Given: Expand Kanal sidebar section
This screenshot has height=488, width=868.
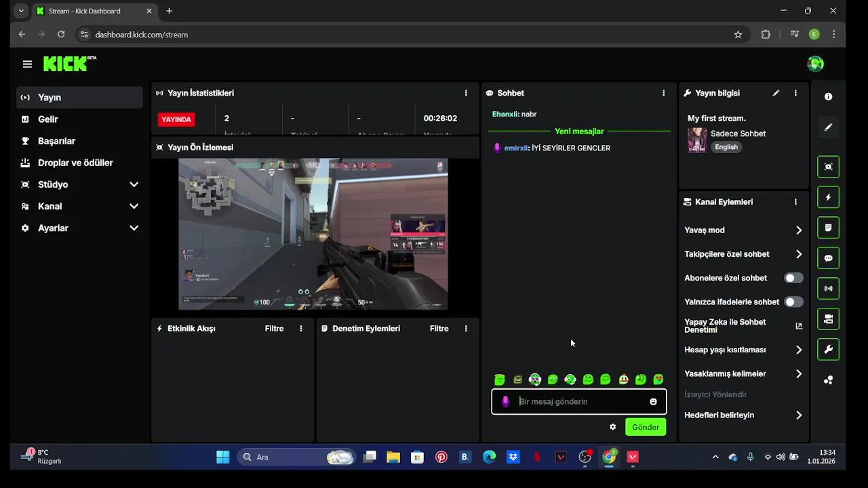Looking at the screenshot, I should pos(80,206).
